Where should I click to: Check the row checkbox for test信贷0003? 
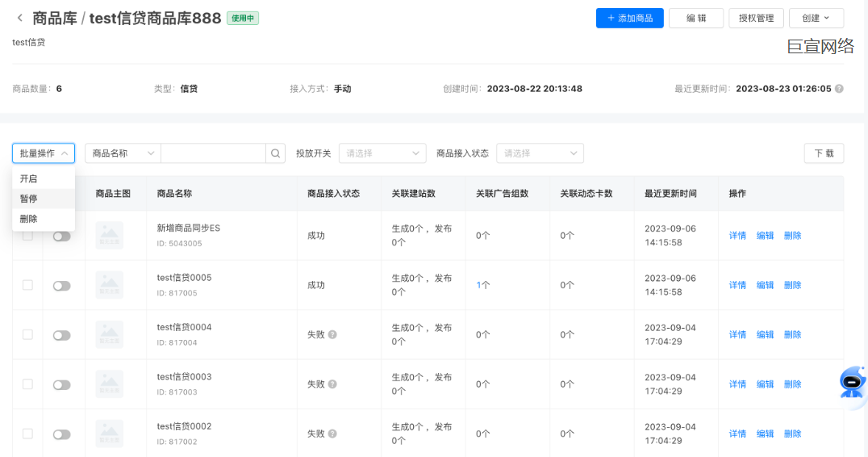[x=27, y=384]
